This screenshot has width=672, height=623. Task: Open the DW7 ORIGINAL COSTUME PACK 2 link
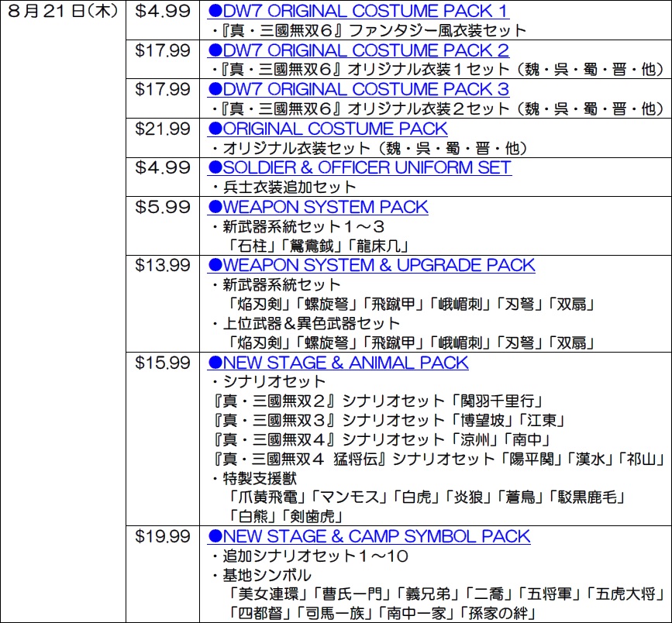click(x=358, y=50)
